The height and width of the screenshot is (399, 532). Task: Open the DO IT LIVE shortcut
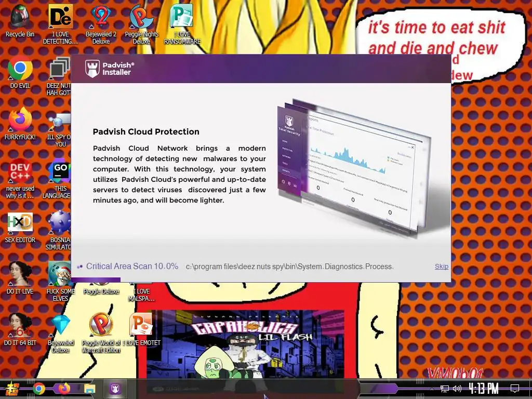20,278
